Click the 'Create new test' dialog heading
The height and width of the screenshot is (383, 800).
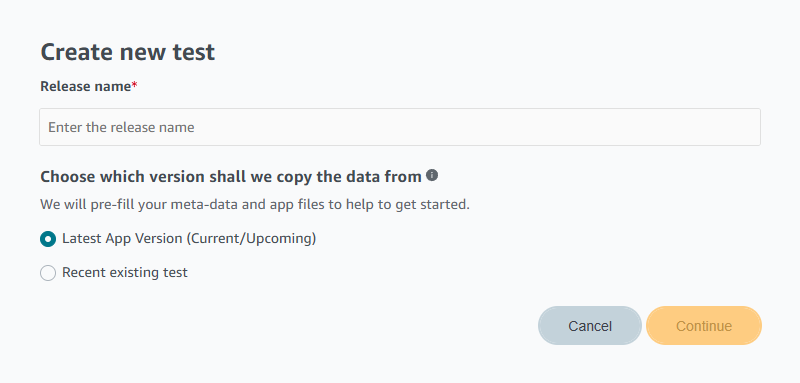[x=128, y=52]
